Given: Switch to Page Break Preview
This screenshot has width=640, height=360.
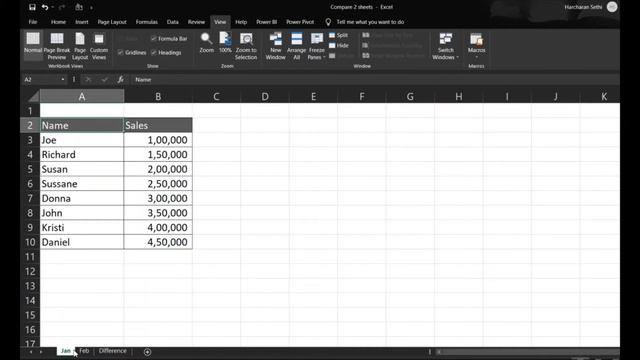Looking at the screenshot, I should point(57,46).
